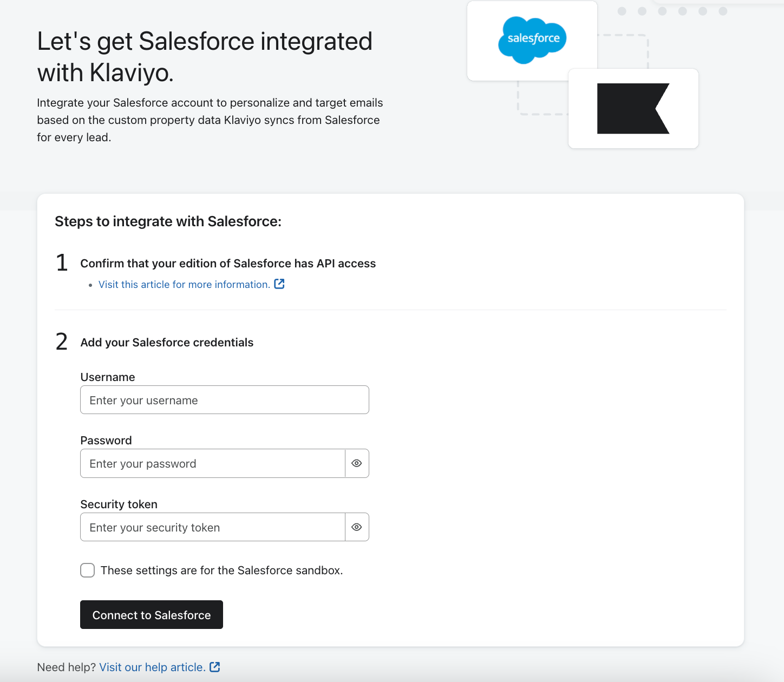Enable the Salesforce sandbox checkbox
The height and width of the screenshot is (682, 784).
point(88,570)
